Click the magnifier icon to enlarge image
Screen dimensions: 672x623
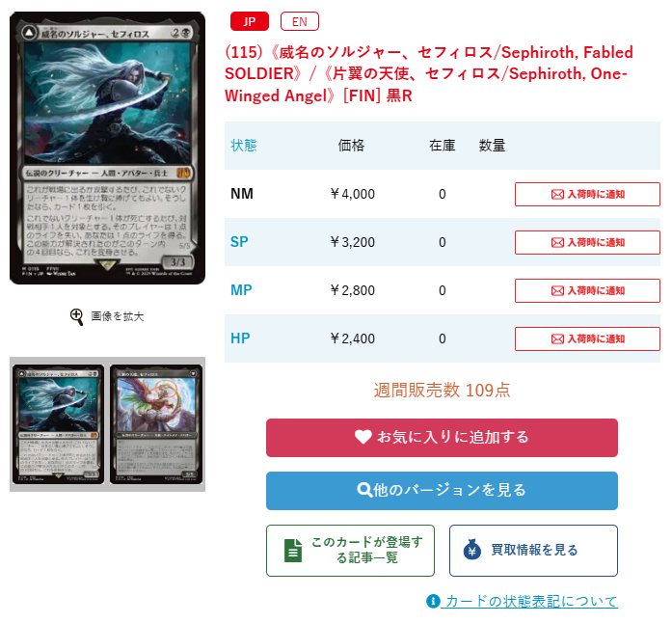click(77, 317)
